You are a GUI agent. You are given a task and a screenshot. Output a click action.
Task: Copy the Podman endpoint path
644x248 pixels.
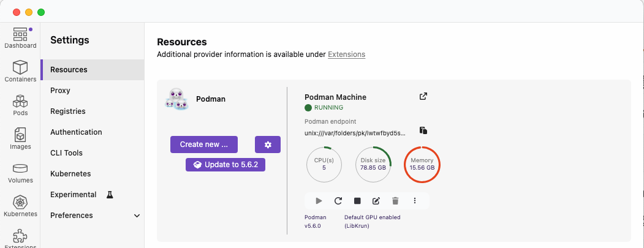tap(423, 130)
